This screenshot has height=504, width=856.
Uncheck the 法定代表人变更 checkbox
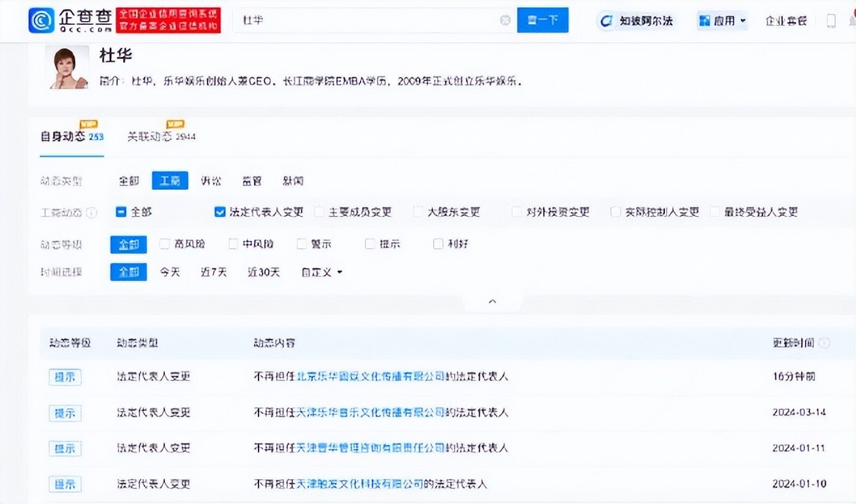tap(220, 212)
